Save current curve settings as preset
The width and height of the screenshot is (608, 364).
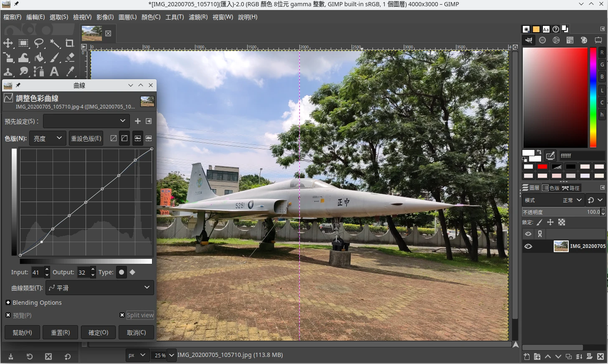tap(138, 121)
